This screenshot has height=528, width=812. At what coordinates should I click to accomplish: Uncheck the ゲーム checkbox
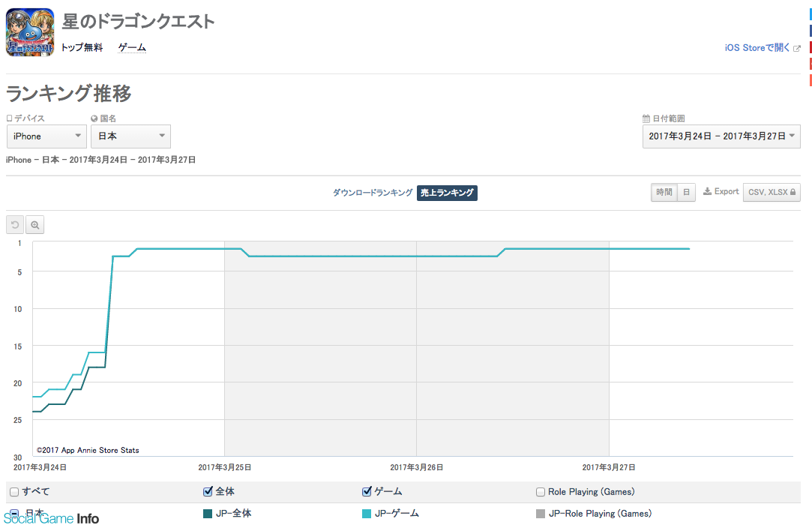tap(367, 491)
